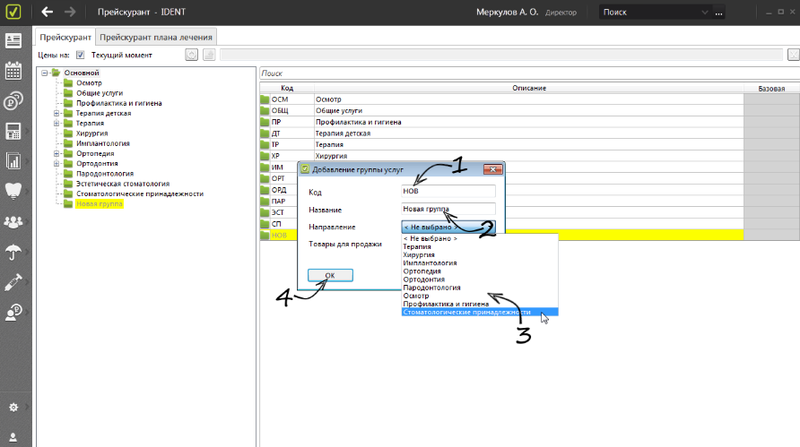The image size is (800, 447).
Task: Open the syringe icon in sidebar
Action: pyautogui.click(x=14, y=282)
